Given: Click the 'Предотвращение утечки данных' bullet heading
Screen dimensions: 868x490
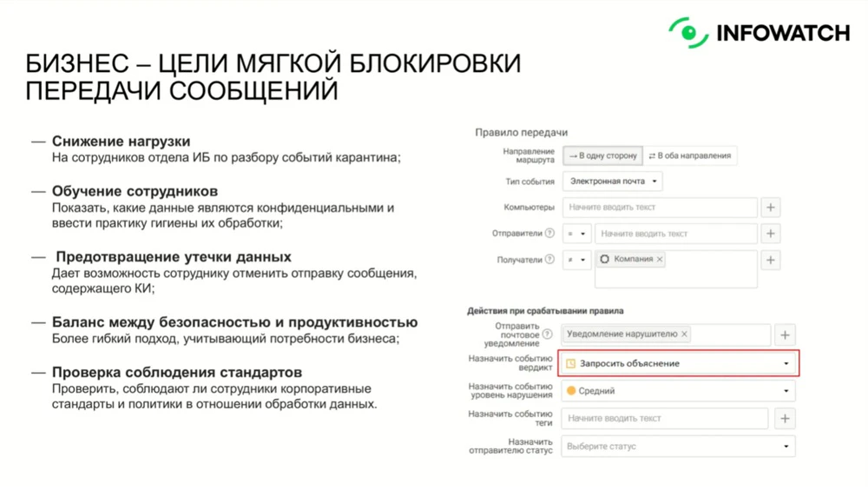Looking at the screenshot, I should tap(174, 257).
